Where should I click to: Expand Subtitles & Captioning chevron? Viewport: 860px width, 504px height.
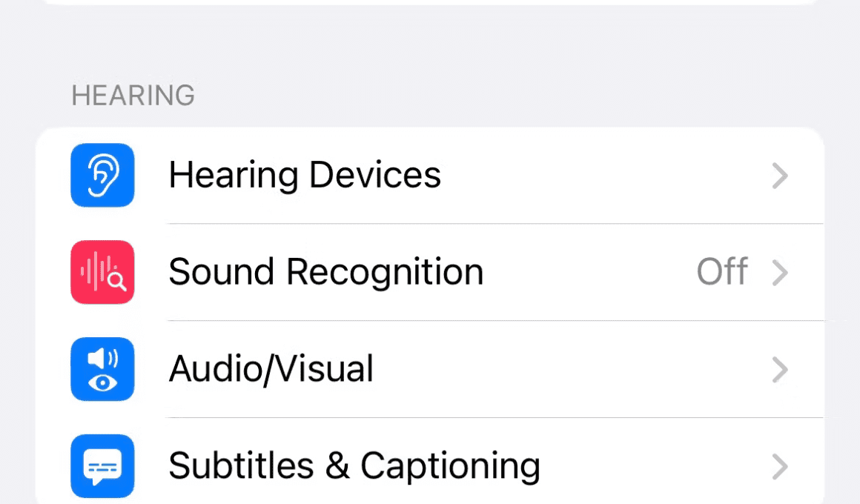click(780, 467)
